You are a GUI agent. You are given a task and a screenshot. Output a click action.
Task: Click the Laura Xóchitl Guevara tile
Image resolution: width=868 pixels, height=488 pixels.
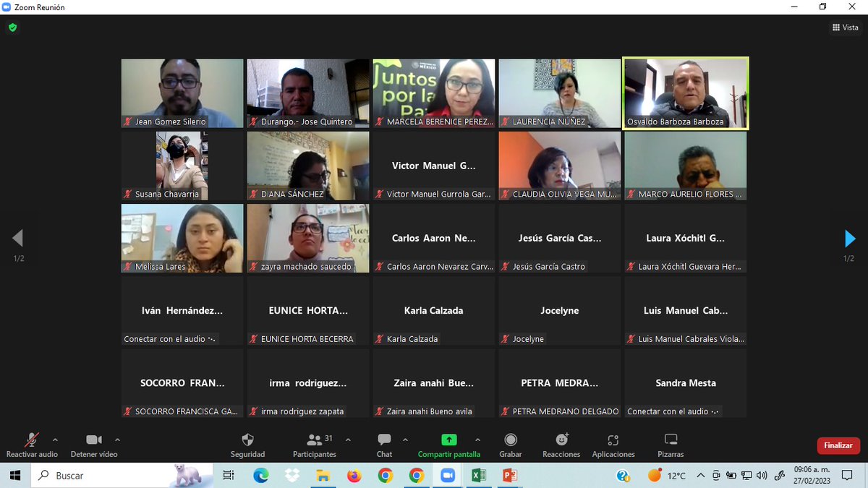pos(686,238)
